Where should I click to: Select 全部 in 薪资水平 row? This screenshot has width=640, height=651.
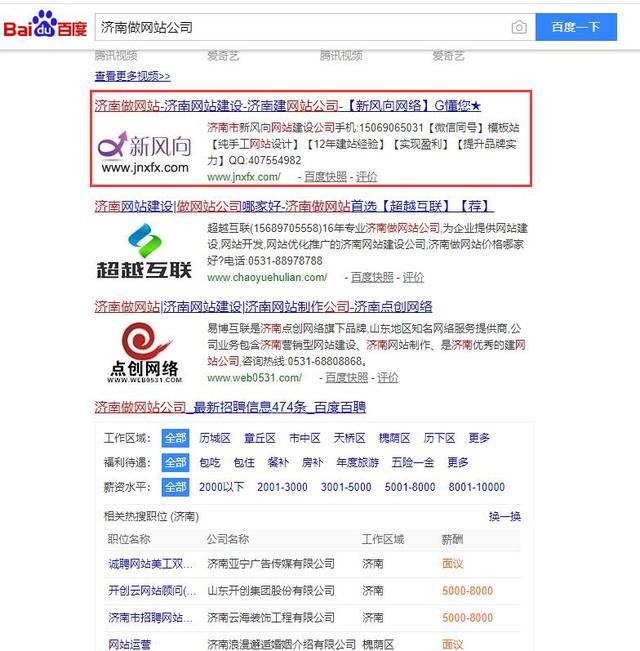tap(175, 487)
